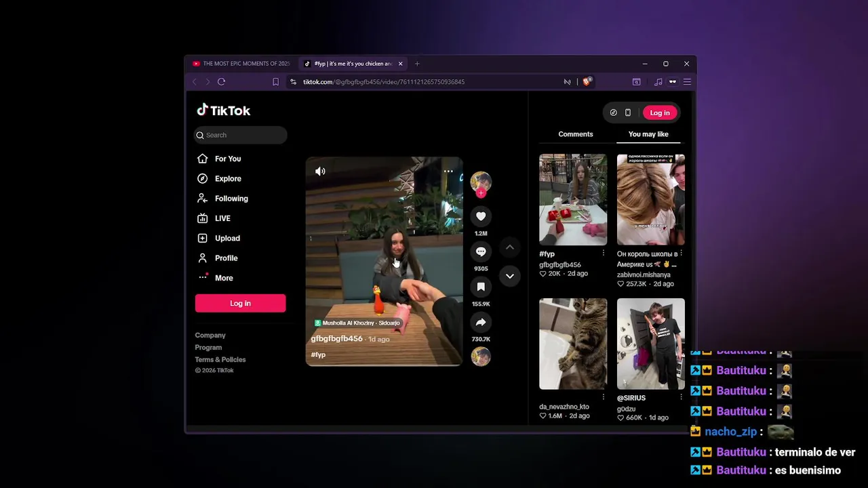Go to previous video with up chevron
This screenshot has height=488, width=868.
[x=509, y=247]
